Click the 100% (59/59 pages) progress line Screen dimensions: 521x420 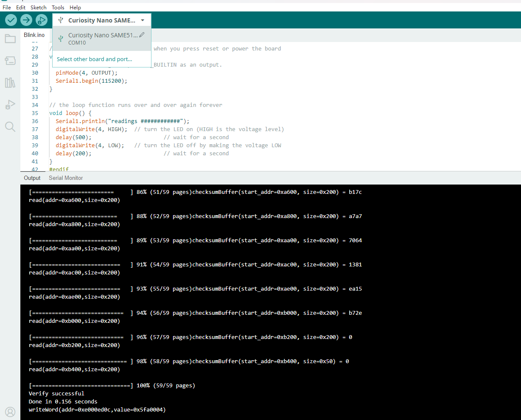112,385
